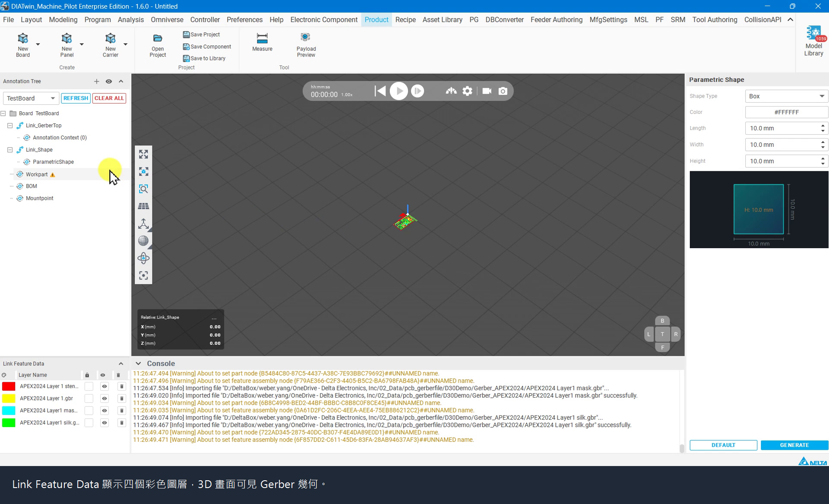The height and width of the screenshot is (504, 829).
Task: Click the play simulation button
Action: click(399, 91)
